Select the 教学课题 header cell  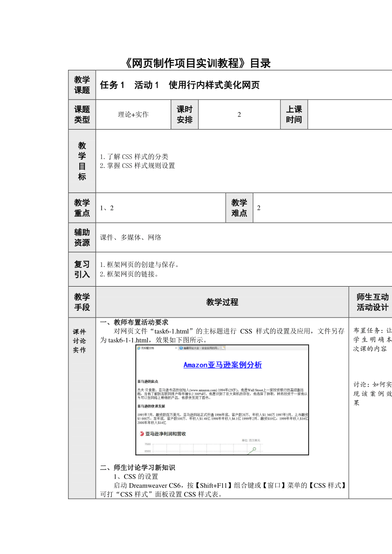(x=82, y=85)
